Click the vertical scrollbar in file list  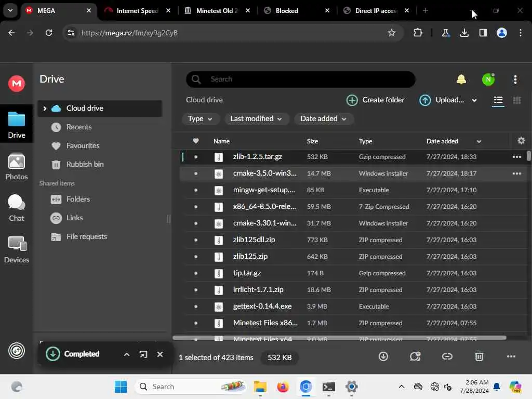click(528, 156)
